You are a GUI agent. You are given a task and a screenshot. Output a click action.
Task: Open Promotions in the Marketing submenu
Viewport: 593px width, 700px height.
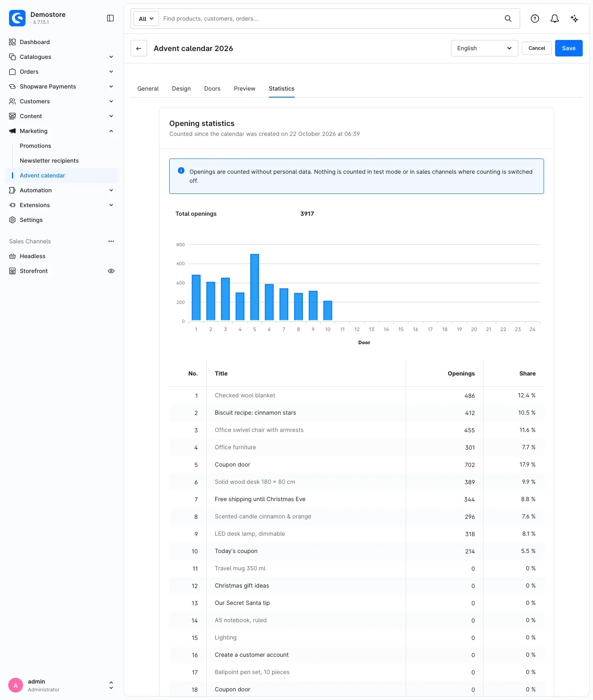[x=35, y=146]
